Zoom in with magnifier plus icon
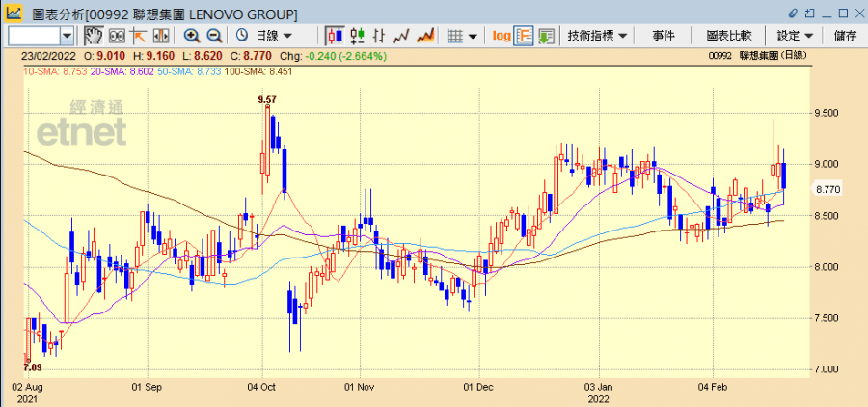Viewport: 868px width, 407px height. click(192, 36)
